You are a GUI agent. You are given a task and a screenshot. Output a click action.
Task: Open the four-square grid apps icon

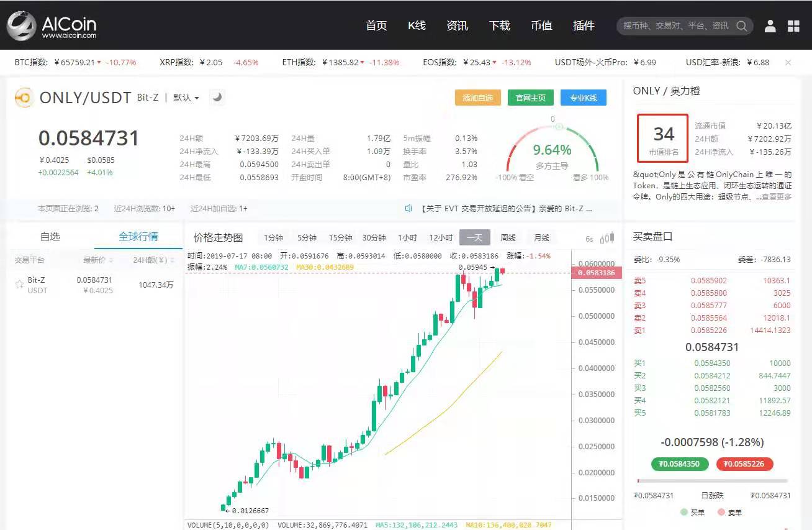pyautogui.click(x=793, y=26)
